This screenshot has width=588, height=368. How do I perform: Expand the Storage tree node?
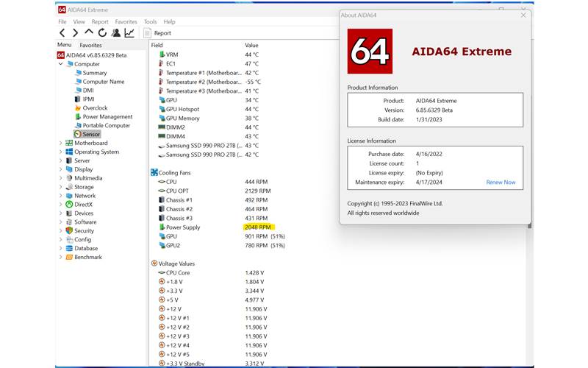[61, 187]
